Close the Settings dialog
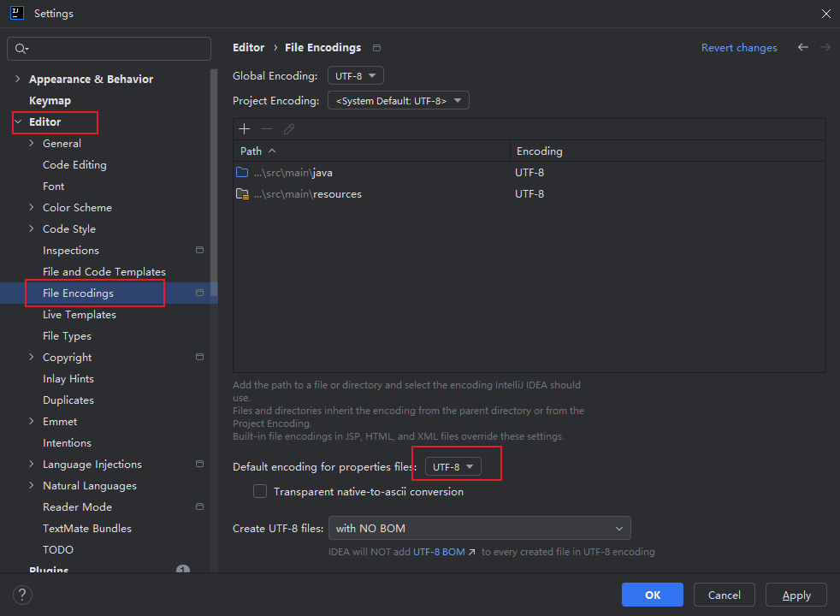This screenshot has height=616, width=840. coord(825,14)
